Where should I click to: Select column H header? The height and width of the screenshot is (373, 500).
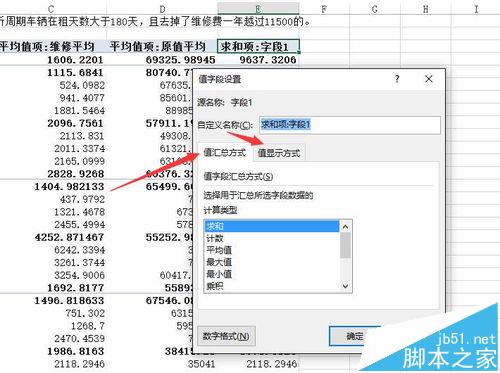coord(425,8)
